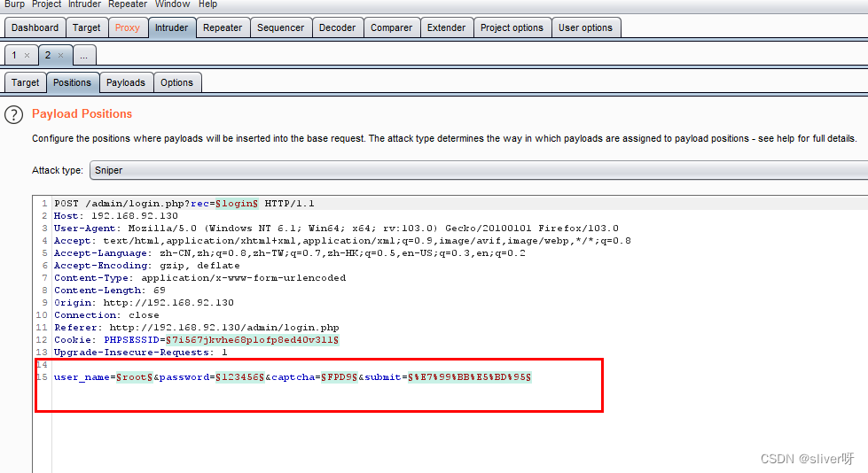Click the submit parameter encoded payload
The image size is (868, 473).
(x=470, y=376)
